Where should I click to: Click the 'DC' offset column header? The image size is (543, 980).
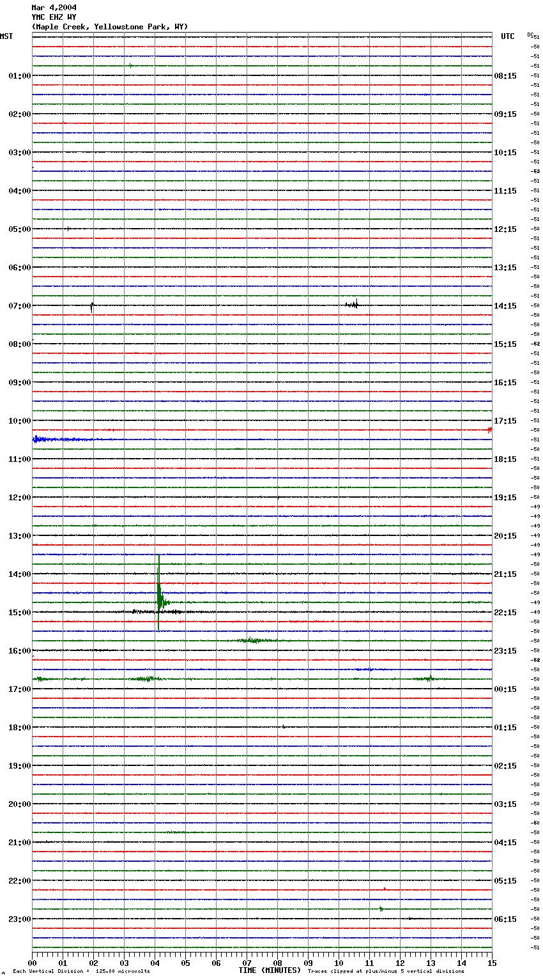pos(530,34)
